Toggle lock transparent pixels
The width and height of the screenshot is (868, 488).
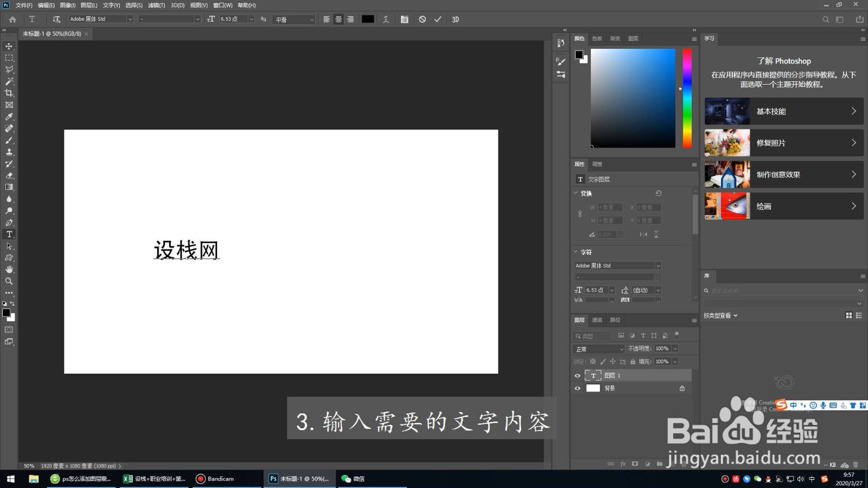click(593, 362)
